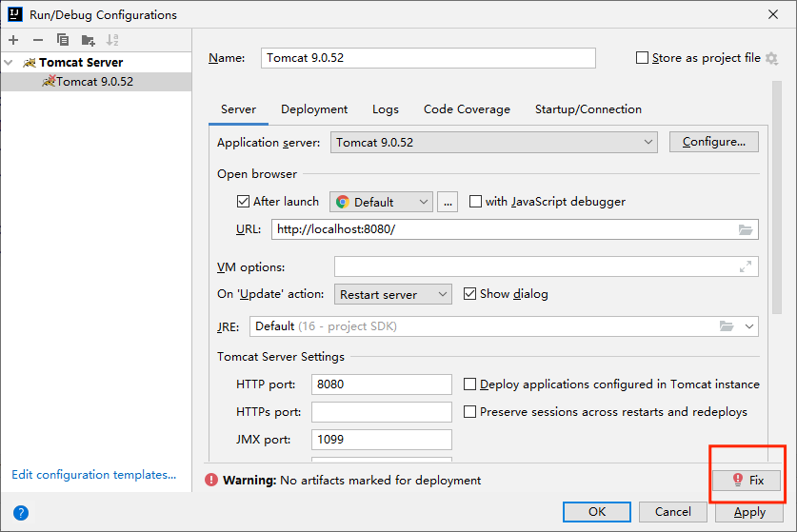Expand the VM options field

click(x=746, y=266)
